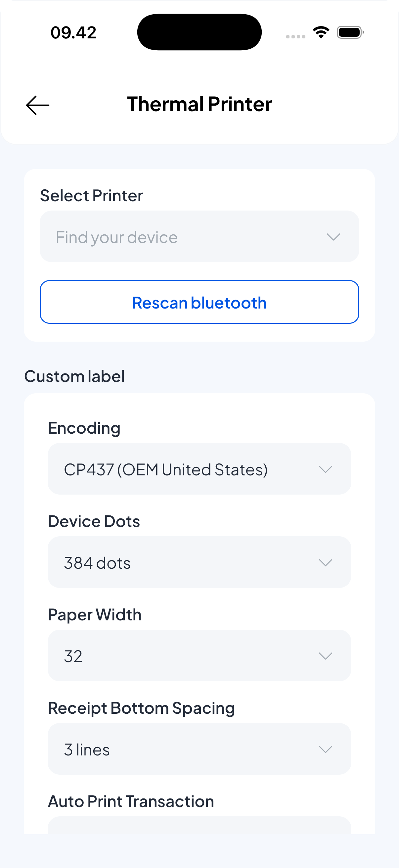This screenshot has height=868, width=399.
Task: Tap the Auto Print Transaction field
Action: click(199, 825)
